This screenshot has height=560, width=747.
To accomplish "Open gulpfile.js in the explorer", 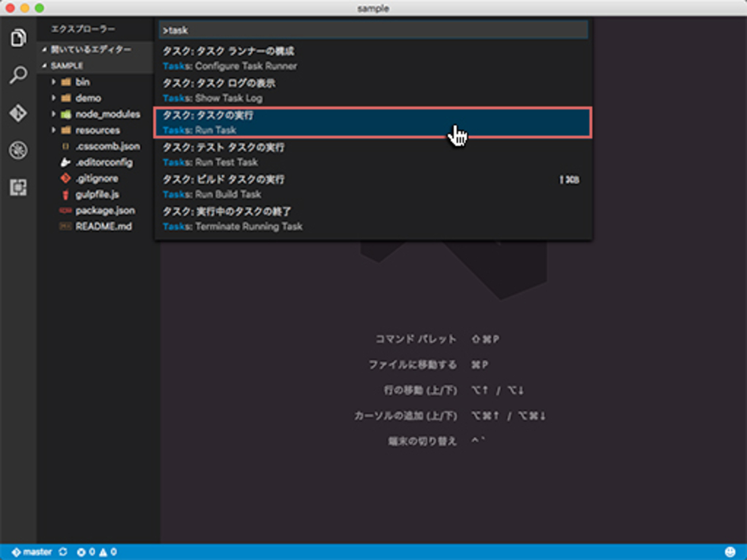I will pyautogui.click(x=97, y=195).
